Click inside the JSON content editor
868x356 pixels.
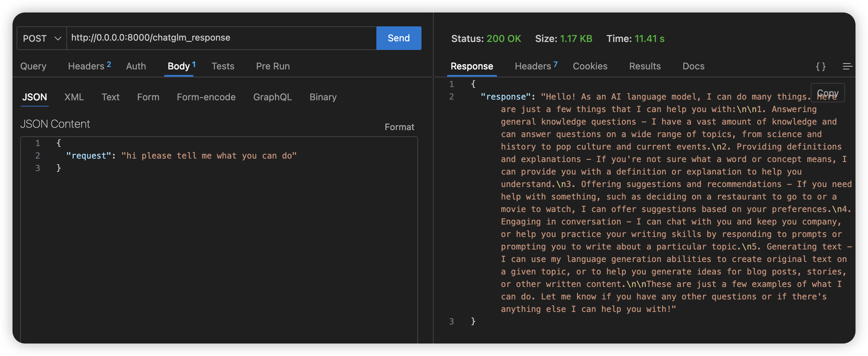pos(219,239)
